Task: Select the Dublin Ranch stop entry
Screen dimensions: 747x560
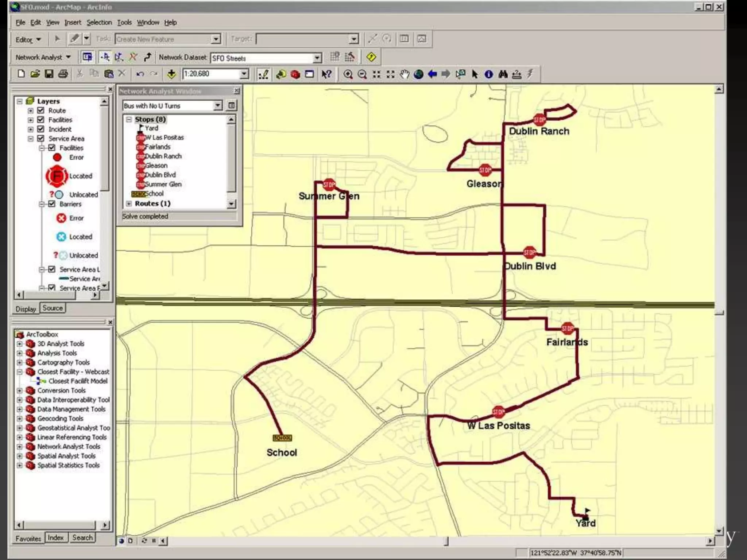Action: coord(163,156)
